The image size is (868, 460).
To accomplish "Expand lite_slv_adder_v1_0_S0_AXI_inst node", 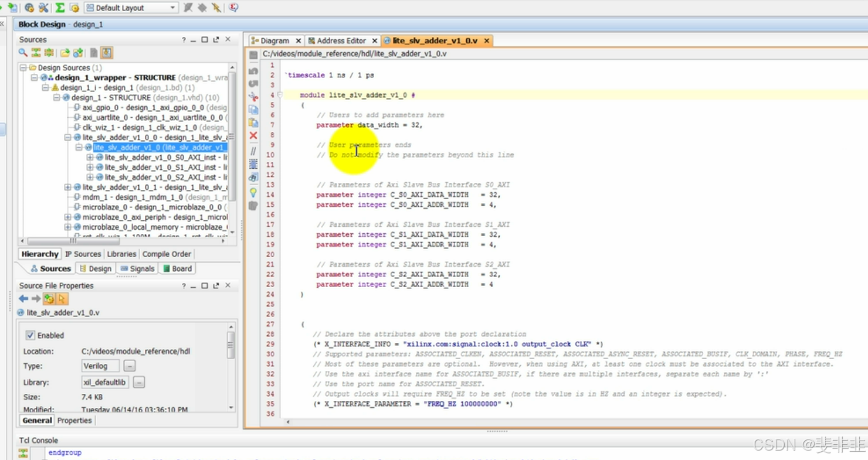I will click(90, 158).
